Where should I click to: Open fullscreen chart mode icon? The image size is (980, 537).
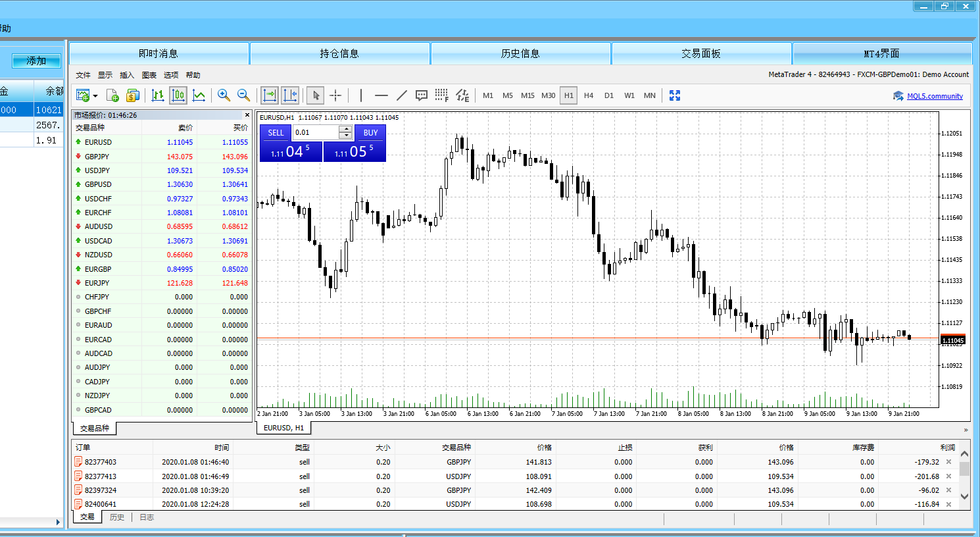click(674, 95)
